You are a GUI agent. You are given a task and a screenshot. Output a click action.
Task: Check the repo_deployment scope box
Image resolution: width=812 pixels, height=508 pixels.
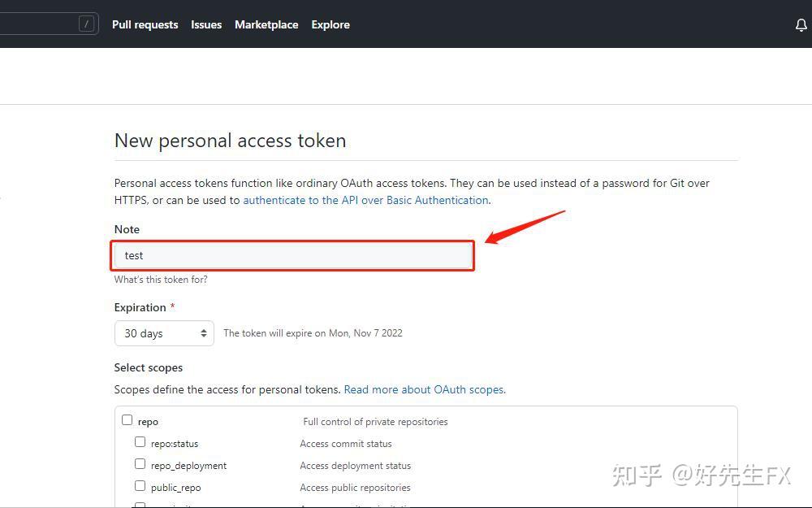pyautogui.click(x=140, y=464)
